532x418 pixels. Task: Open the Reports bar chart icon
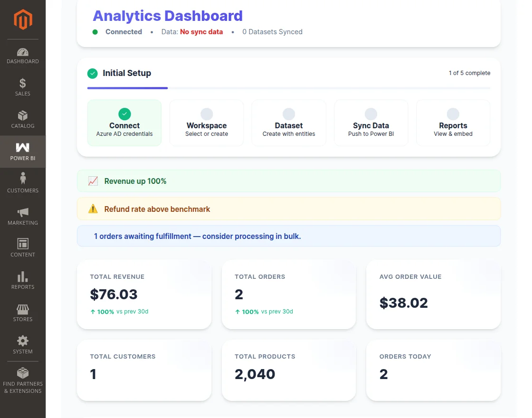click(23, 276)
